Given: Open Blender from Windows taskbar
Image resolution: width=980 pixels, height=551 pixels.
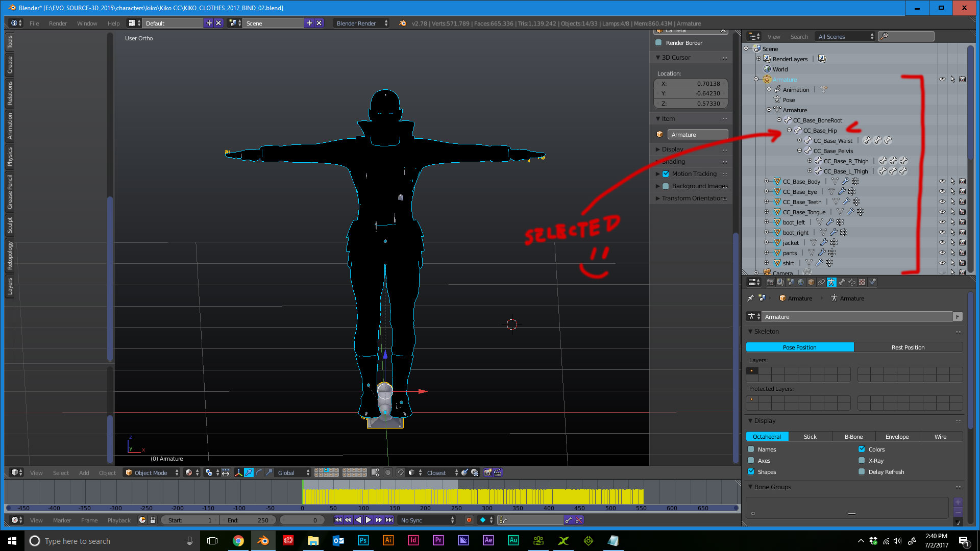Looking at the screenshot, I should (x=263, y=540).
